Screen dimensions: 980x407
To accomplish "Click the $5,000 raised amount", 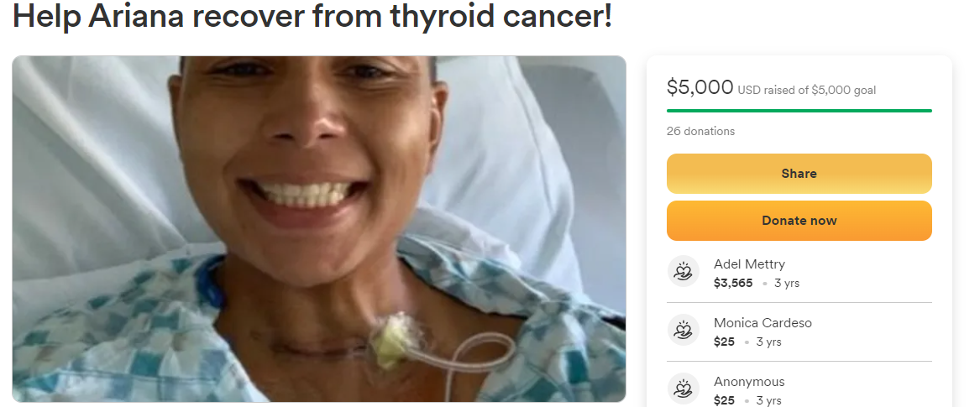I will [700, 87].
